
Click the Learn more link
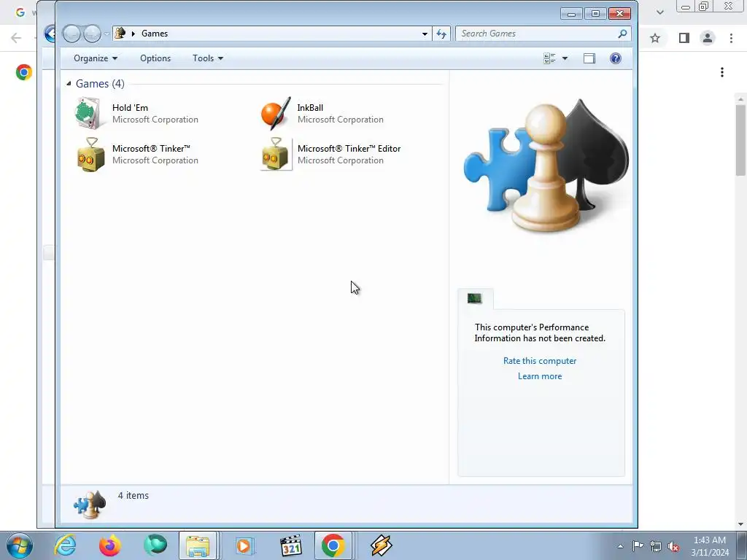[x=540, y=376]
